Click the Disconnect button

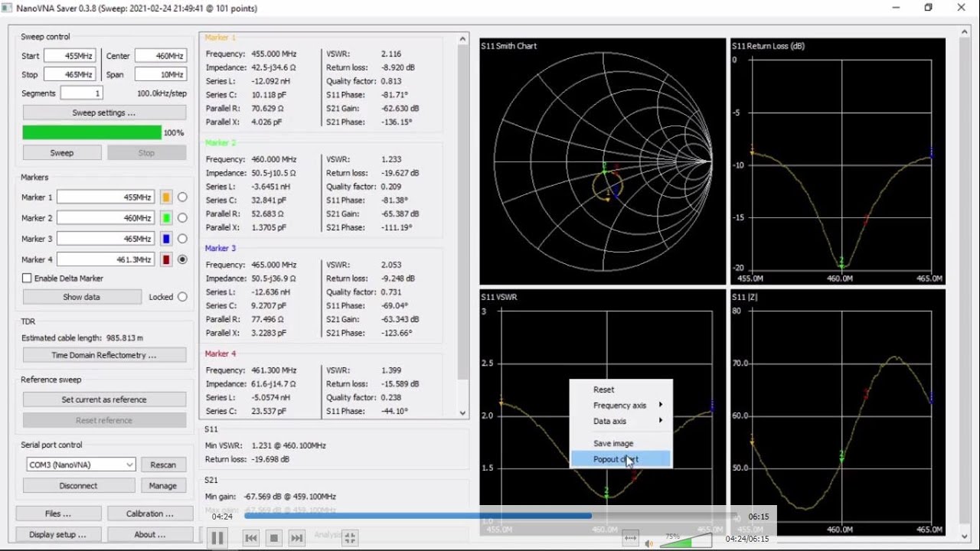point(79,485)
